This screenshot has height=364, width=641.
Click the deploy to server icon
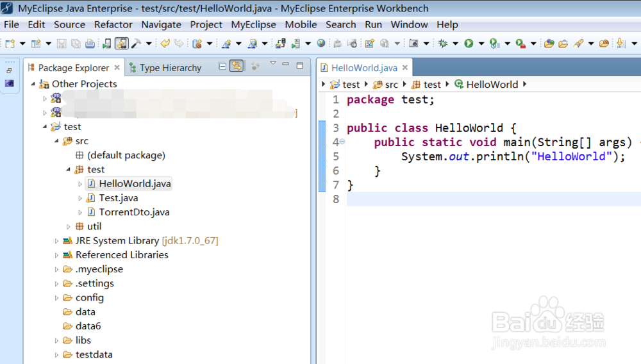click(281, 44)
